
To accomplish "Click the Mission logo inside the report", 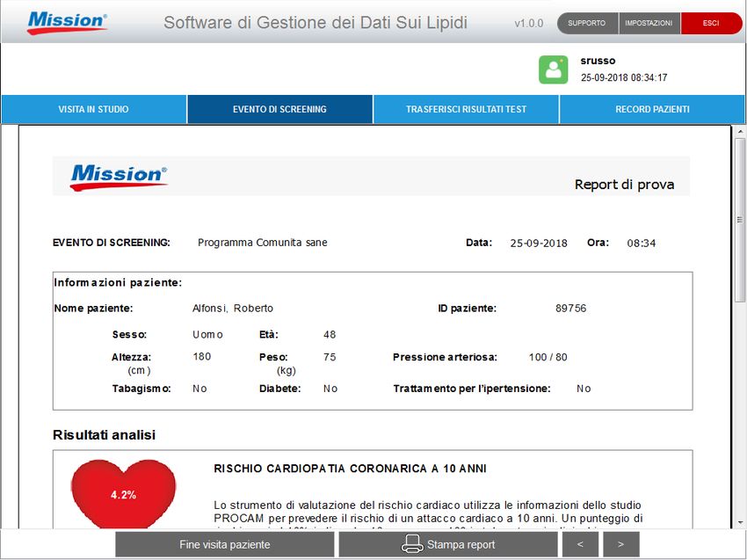I will point(119,176).
